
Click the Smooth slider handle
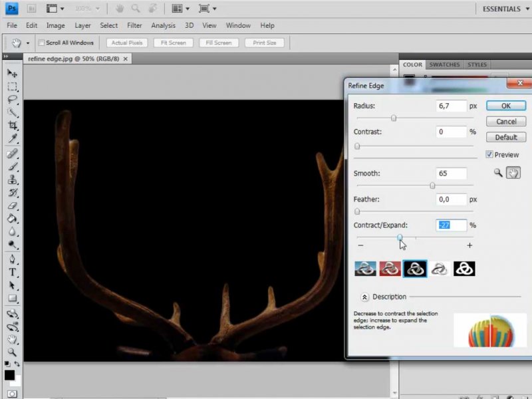(432, 186)
